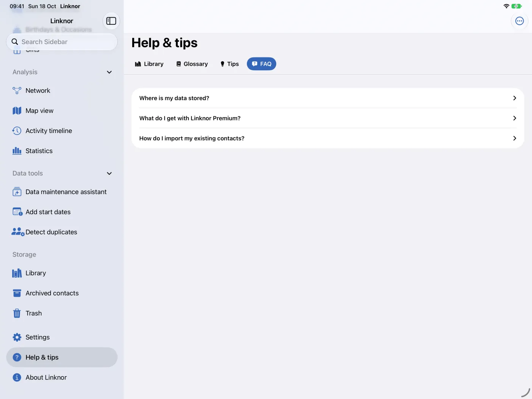
Task: Expand the Linknor Premium question chevron
Action: coord(515,118)
